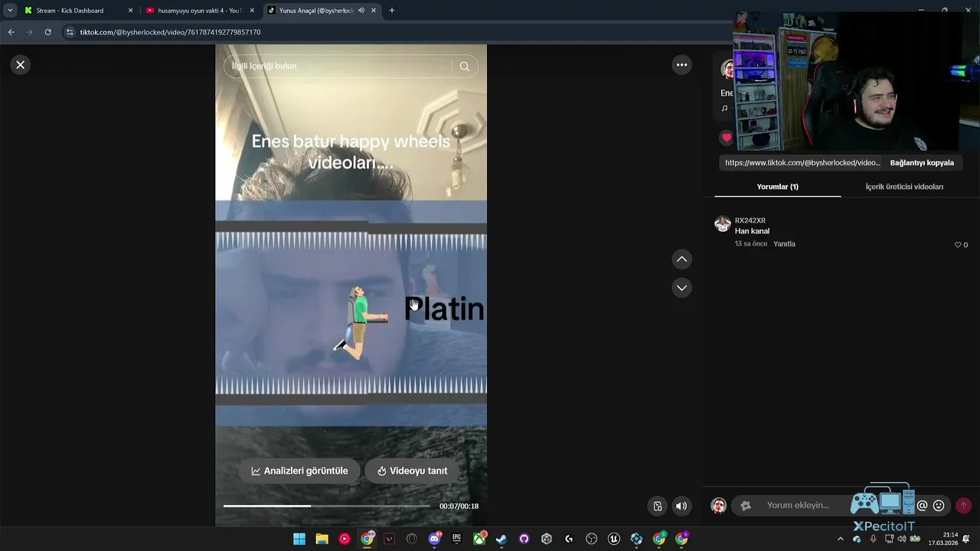Seek on the video progress bar

[326, 506]
